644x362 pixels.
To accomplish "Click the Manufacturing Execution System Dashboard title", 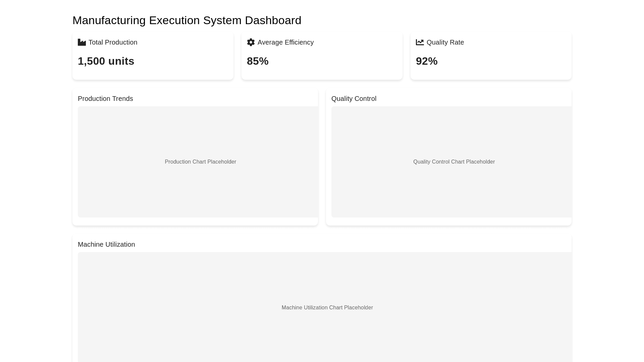I will coord(187,20).
